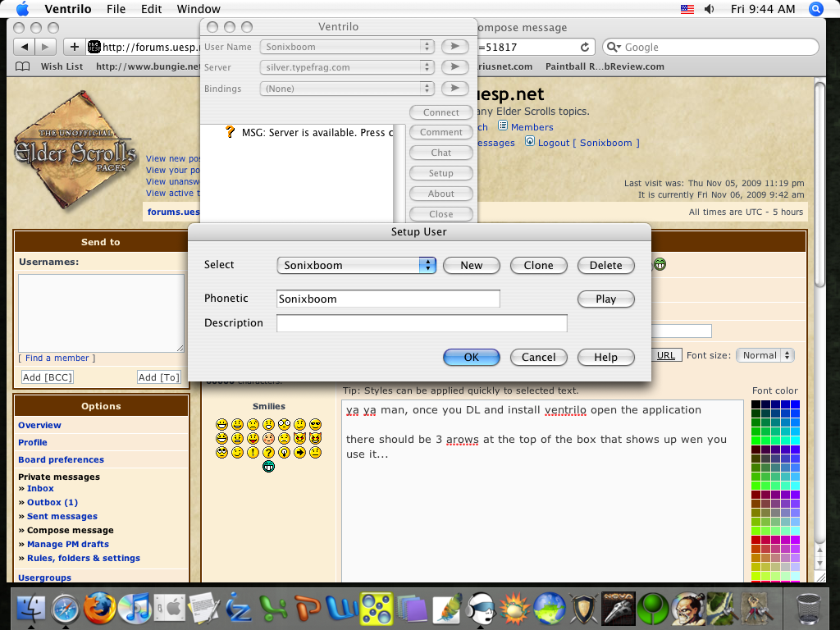
Task: Open the Font size Normal dropdown
Action: click(765, 355)
